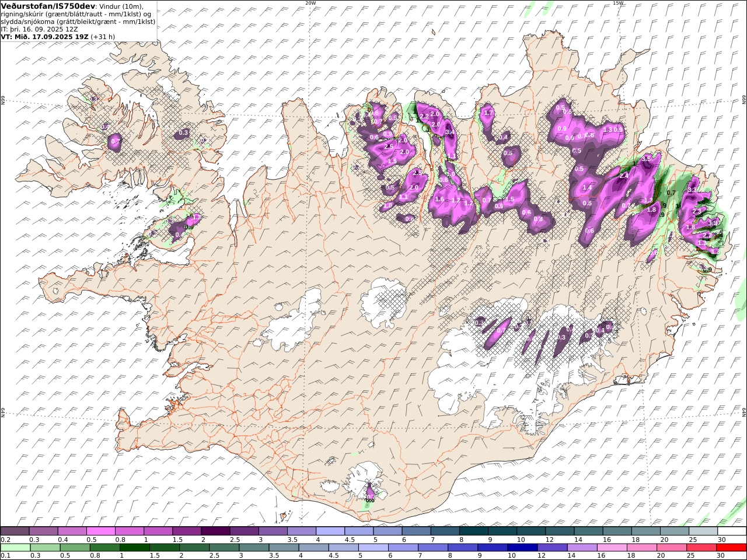This screenshot has height=560, width=747.
Task: Click the '0.2' label under the top scale
Action: coord(5,540)
